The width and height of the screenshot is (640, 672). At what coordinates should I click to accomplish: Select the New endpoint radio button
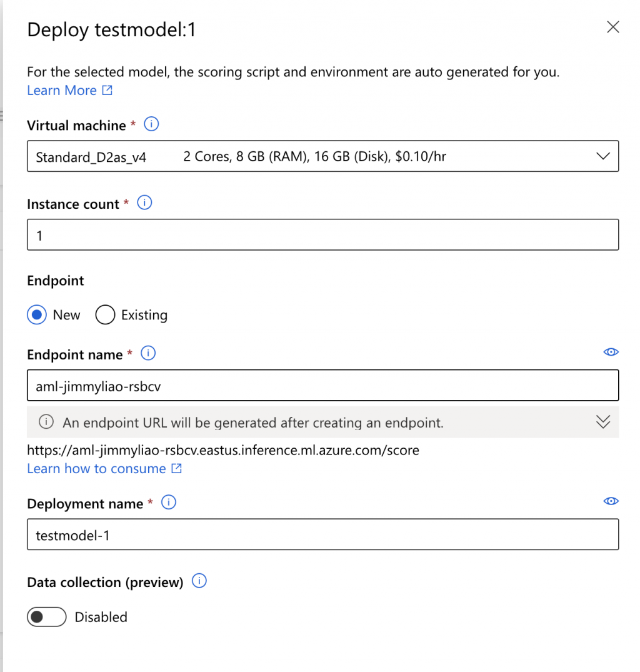tap(37, 315)
